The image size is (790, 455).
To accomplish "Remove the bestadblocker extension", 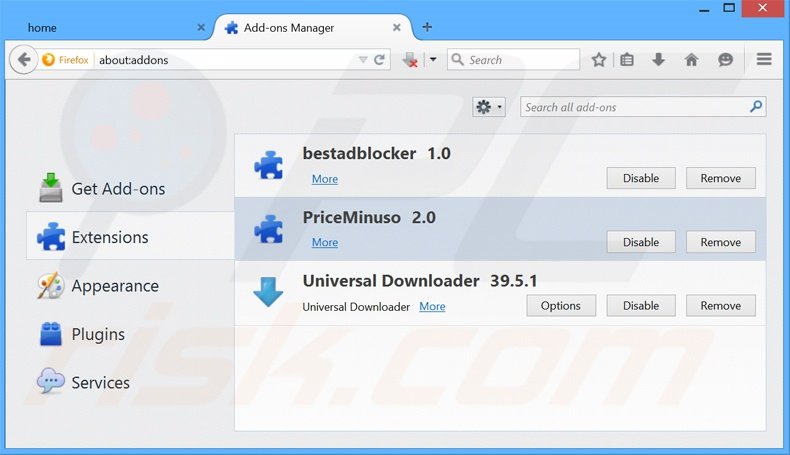I will coord(720,178).
